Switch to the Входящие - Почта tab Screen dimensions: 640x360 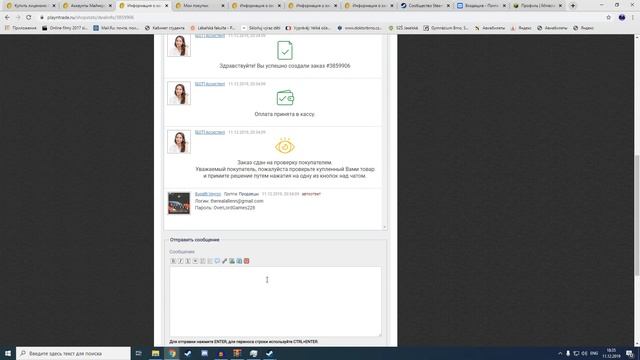[x=482, y=6]
